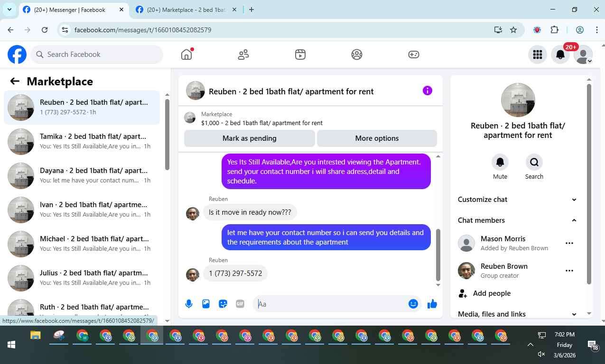Image resolution: width=605 pixels, height=364 pixels.
Task: Open conversation information purple icon
Action: pyautogui.click(x=428, y=91)
